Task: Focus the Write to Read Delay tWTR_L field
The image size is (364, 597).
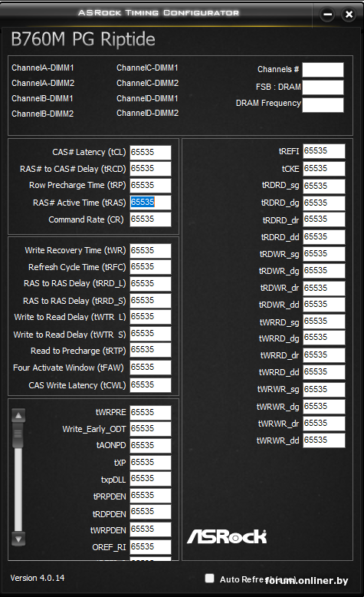Action: (x=150, y=317)
